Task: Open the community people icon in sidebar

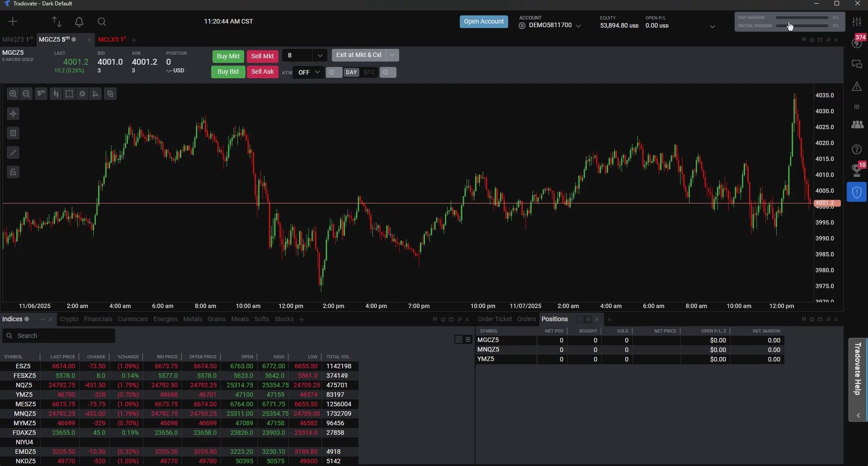Action: [857, 125]
